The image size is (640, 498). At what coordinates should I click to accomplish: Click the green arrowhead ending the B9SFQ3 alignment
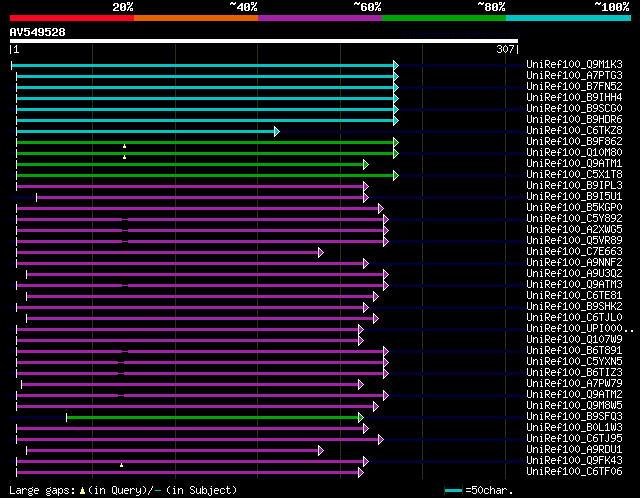click(361, 418)
